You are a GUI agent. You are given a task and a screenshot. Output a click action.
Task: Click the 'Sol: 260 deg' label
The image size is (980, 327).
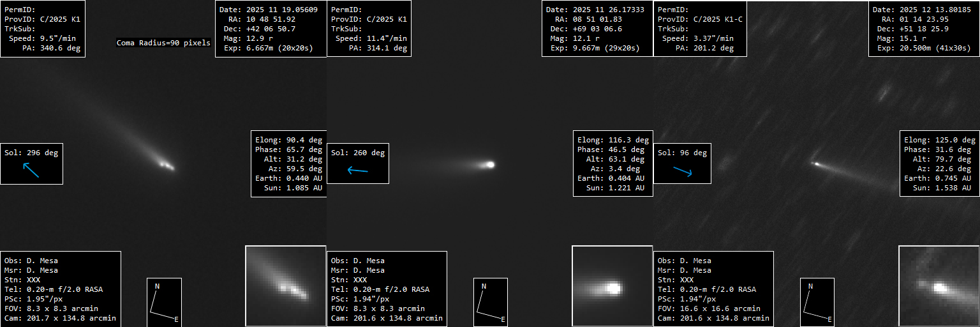[x=358, y=153]
